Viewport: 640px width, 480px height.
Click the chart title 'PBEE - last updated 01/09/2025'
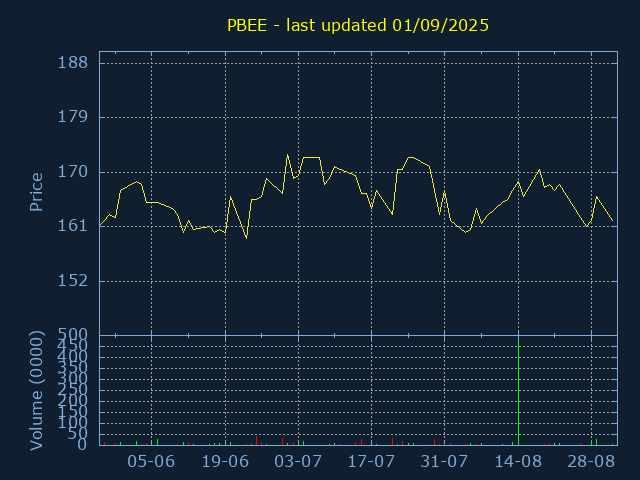click(358, 25)
